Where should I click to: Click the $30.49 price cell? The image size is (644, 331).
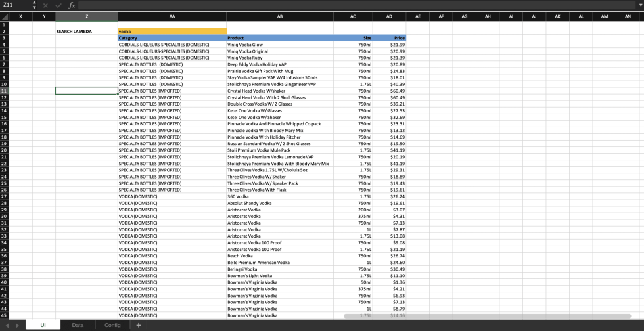389,269
